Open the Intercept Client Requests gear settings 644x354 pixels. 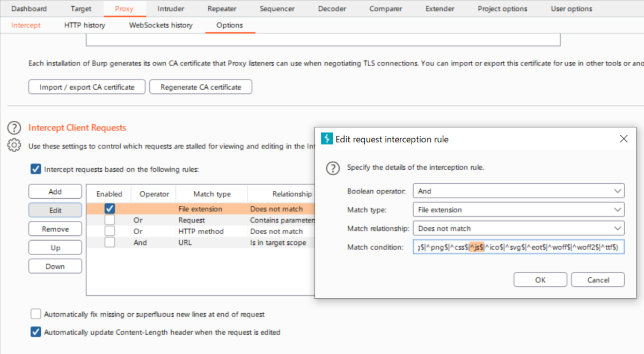pos(14,145)
